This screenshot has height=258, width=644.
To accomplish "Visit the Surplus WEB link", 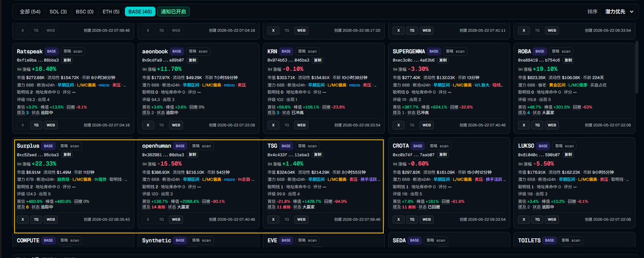I will pos(50,219).
